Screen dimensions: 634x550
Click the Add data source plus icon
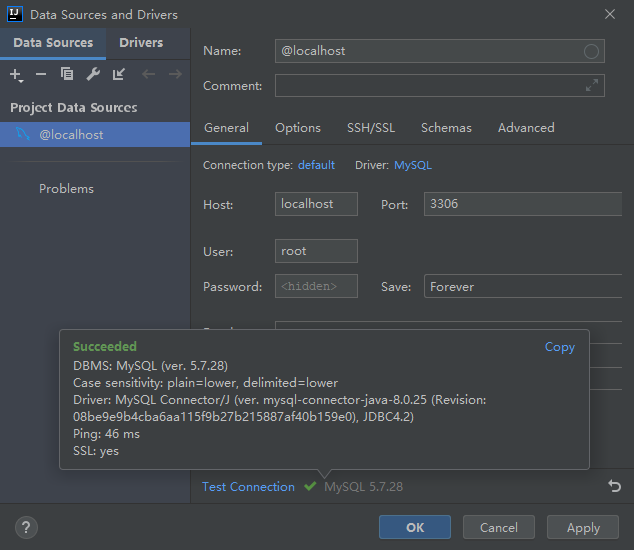point(15,75)
